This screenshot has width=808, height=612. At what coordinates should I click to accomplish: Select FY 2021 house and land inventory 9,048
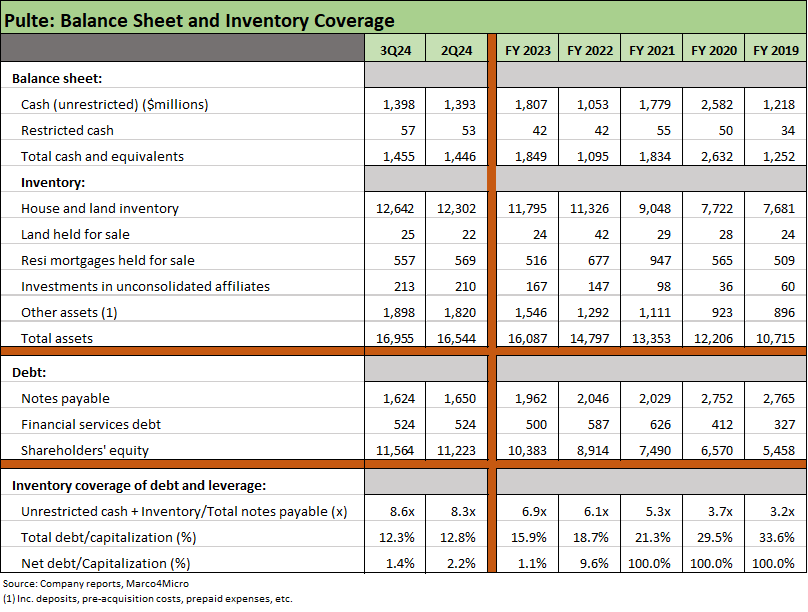(655, 209)
